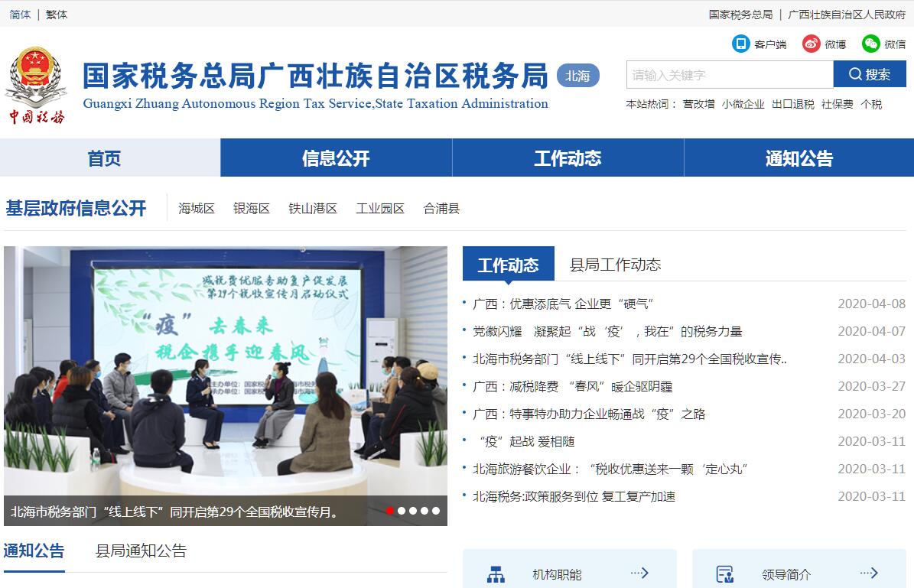This screenshot has height=588, width=914.
Task: Switch to the 县局工作动态 tab
Action: 615,265
